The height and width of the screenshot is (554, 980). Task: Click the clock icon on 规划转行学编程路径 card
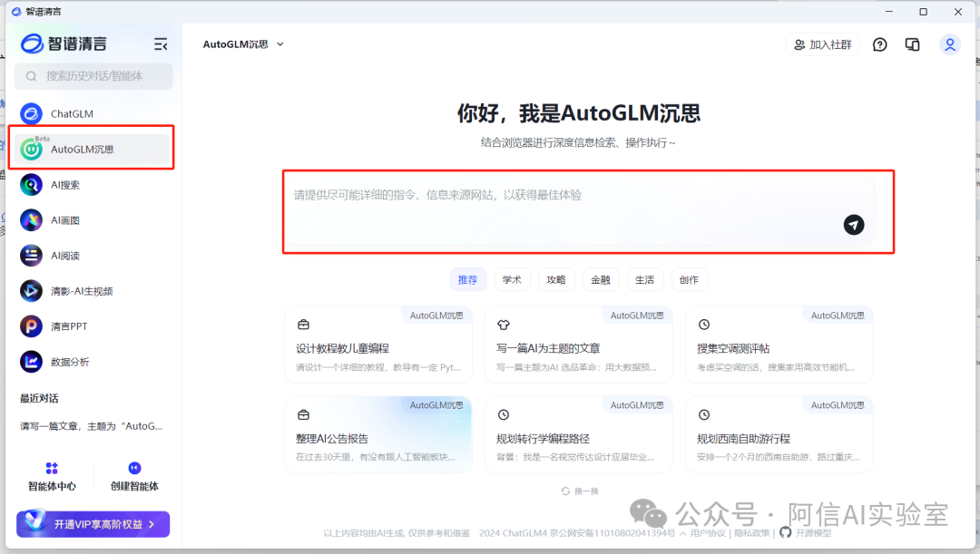[504, 414]
